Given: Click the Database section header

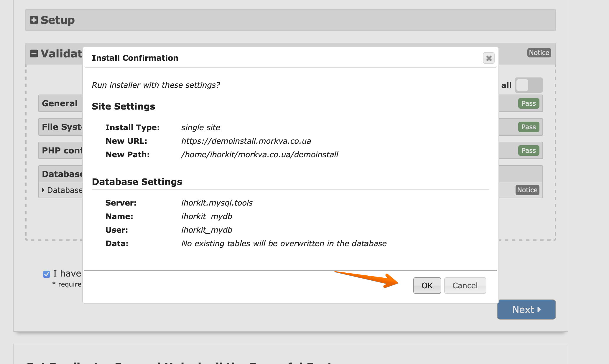Looking at the screenshot, I should coord(62,174).
